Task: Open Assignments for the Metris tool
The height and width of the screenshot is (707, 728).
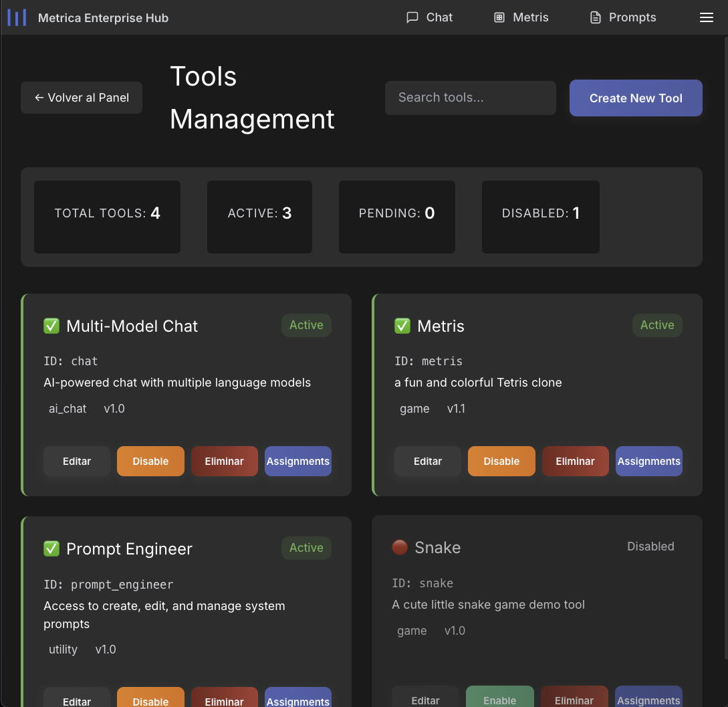Action: (x=648, y=462)
